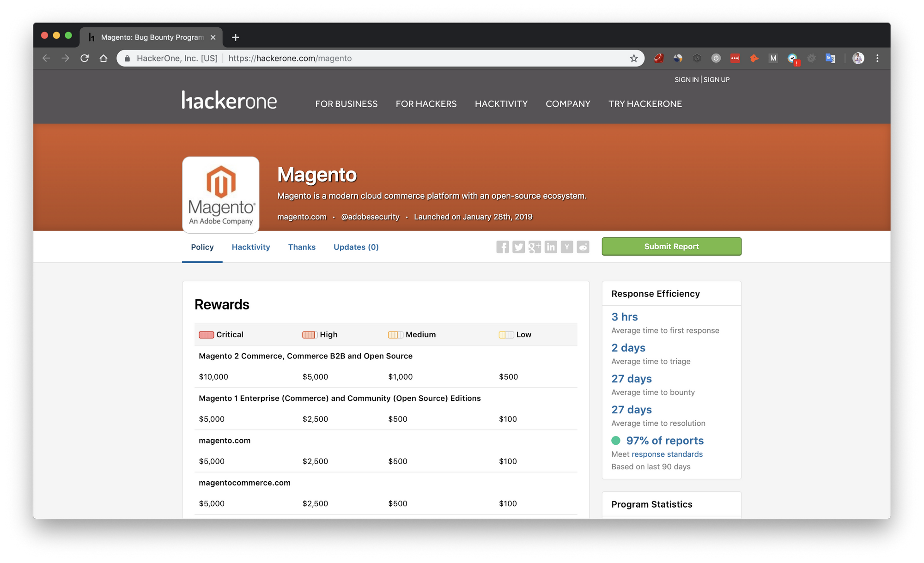Open the Google+ share icon

pyautogui.click(x=535, y=247)
